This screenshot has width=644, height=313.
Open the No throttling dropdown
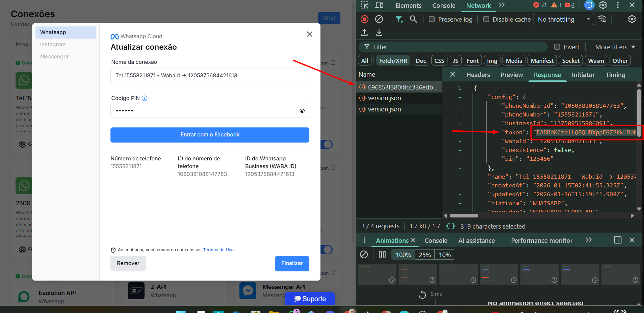(x=564, y=19)
